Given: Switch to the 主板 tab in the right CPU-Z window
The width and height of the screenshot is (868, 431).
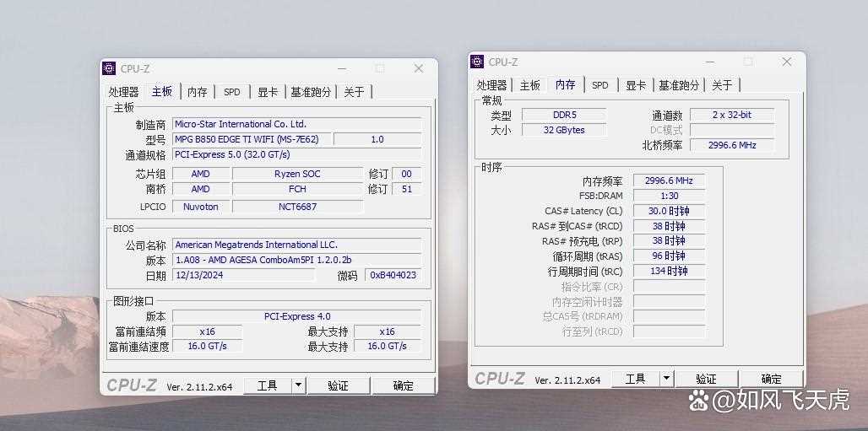Looking at the screenshot, I should click(x=529, y=85).
